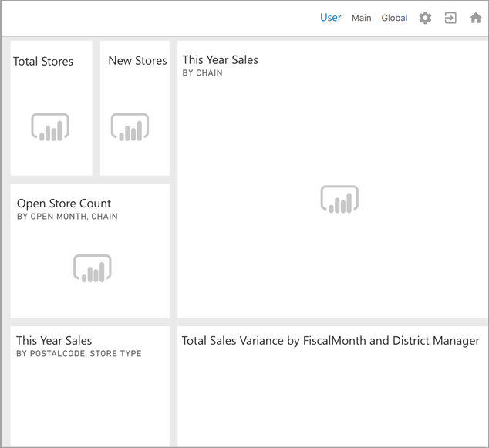Click the Open Store Count chart icon
The width and height of the screenshot is (489, 448).
tap(93, 269)
